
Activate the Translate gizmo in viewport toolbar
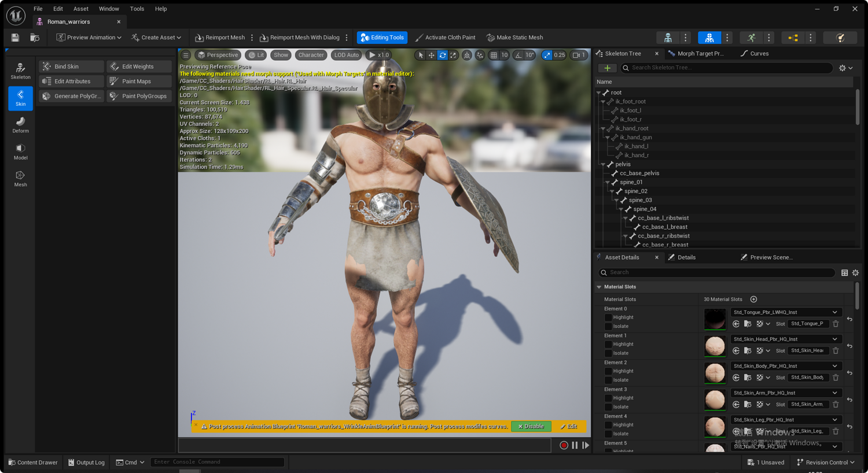point(432,55)
